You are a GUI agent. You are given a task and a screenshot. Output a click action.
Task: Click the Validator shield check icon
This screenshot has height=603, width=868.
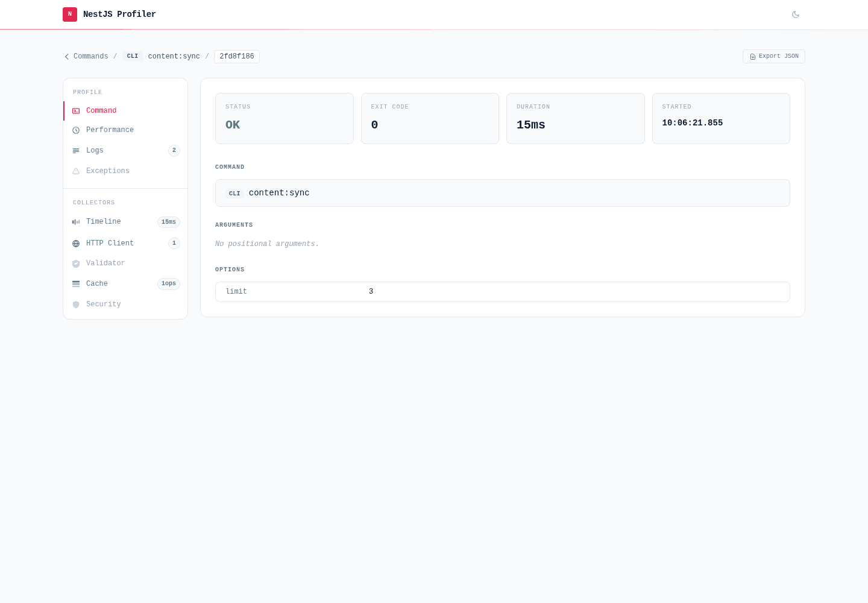coord(76,264)
